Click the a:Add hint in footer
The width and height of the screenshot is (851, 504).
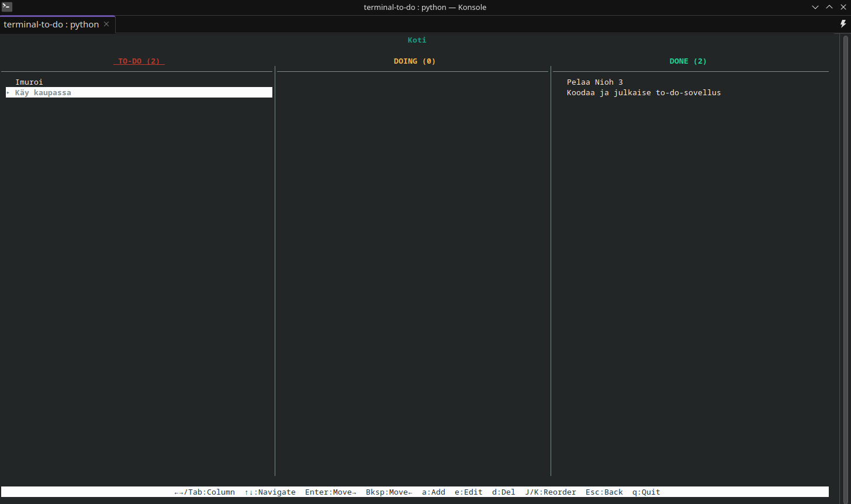(x=433, y=492)
